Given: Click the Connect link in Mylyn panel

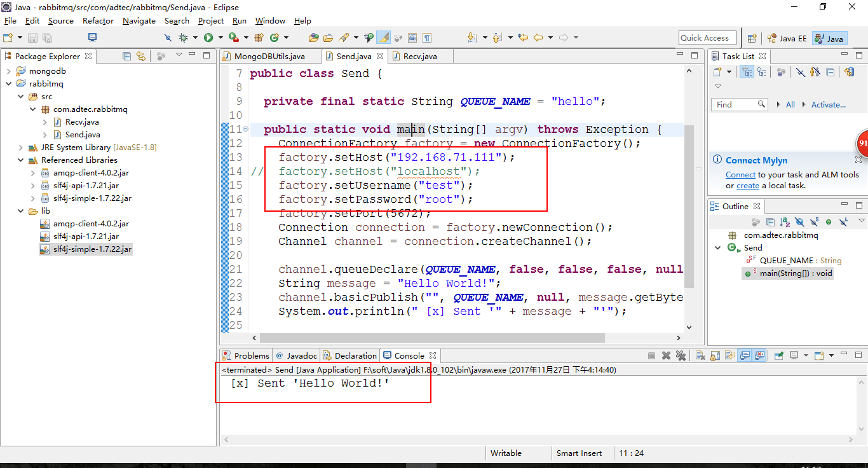Looking at the screenshot, I should 740,174.
